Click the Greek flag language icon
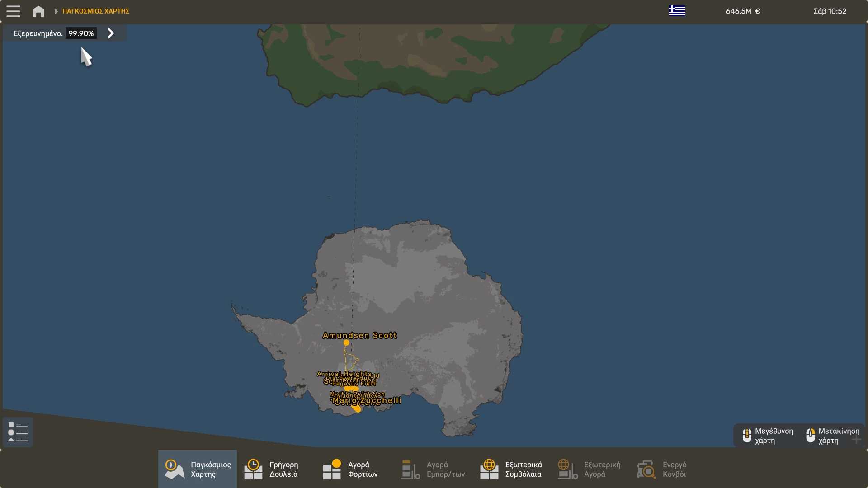 (677, 11)
